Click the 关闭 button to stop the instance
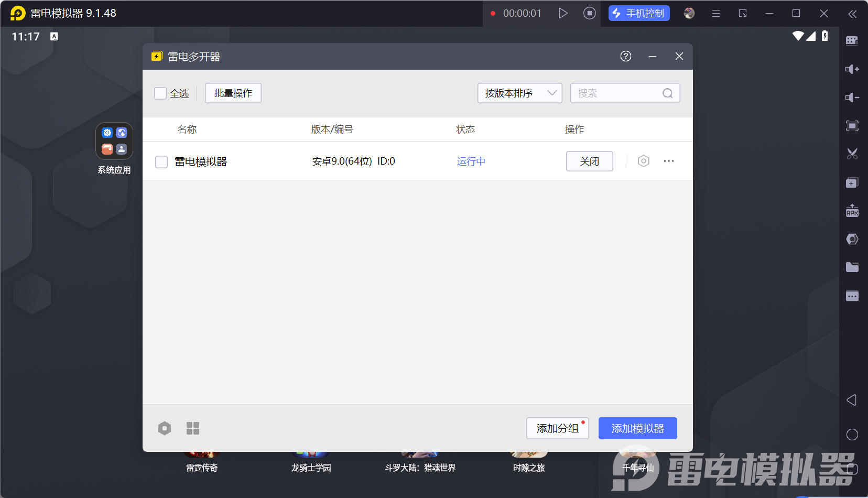The height and width of the screenshot is (498, 868). pyautogui.click(x=589, y=161)
